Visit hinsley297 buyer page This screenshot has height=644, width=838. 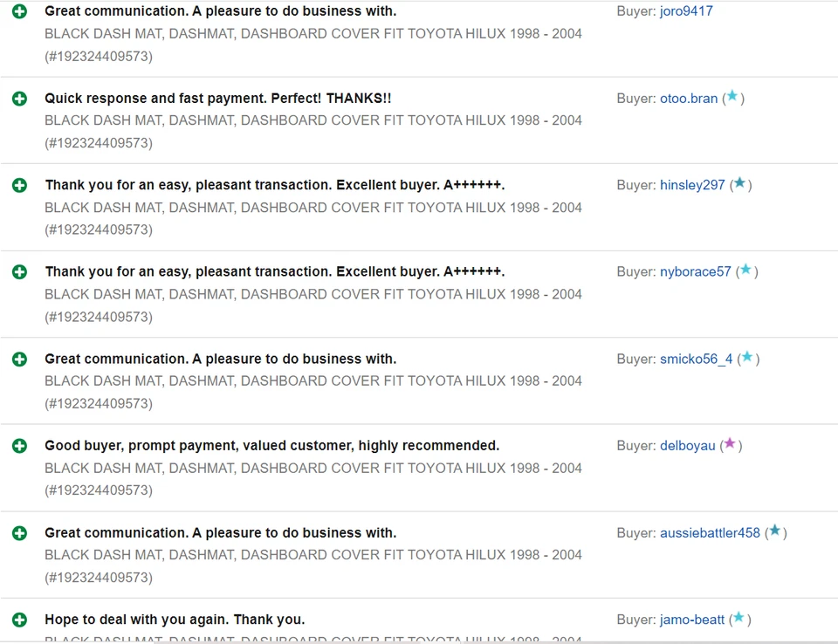pyautogui.click(x=692, y=185)
